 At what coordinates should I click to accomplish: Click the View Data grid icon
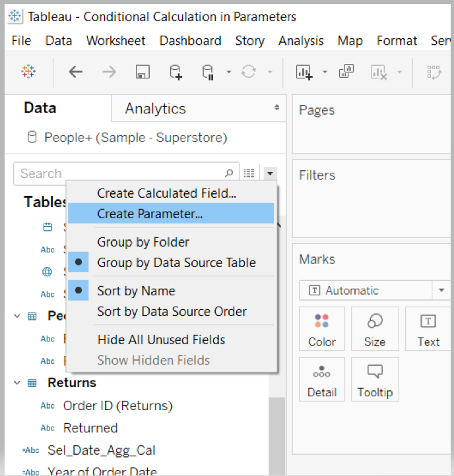coord(249,173)
